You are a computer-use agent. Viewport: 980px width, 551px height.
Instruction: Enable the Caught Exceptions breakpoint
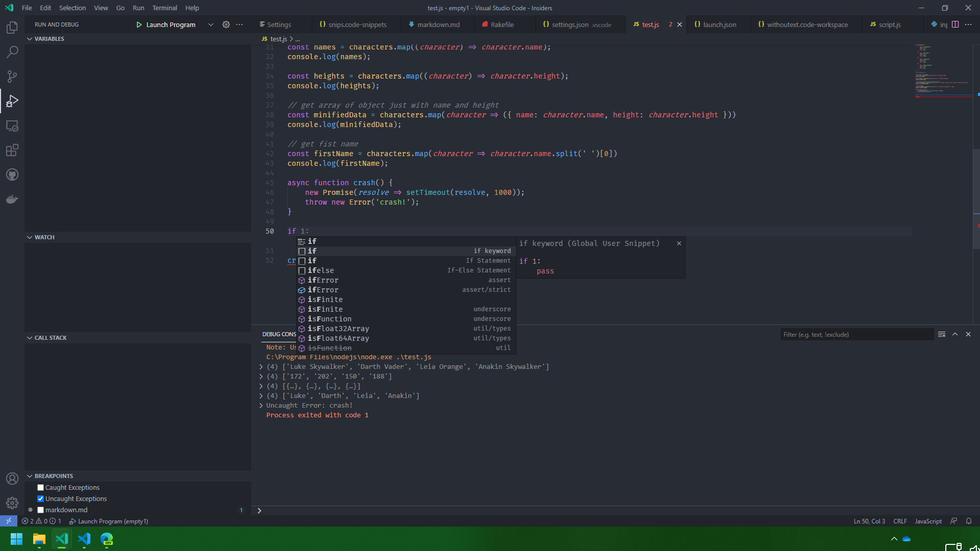click(x=40, y=487)
